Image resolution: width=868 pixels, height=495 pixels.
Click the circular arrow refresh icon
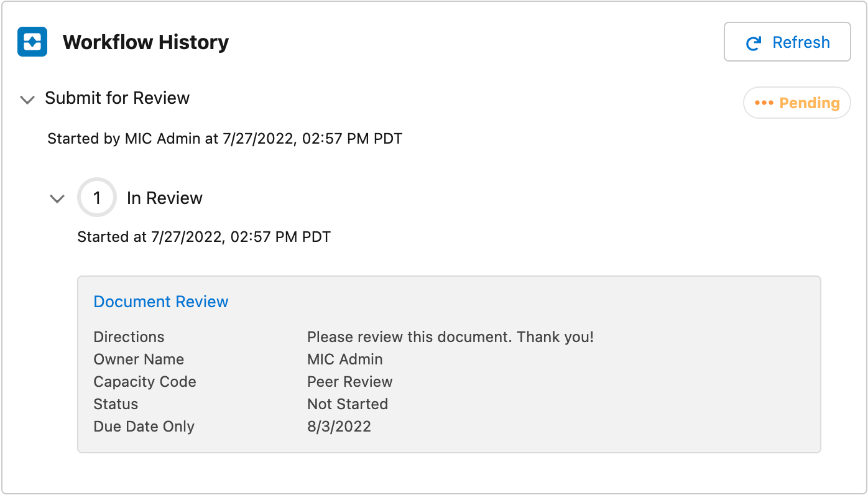(x=754, y=43)
